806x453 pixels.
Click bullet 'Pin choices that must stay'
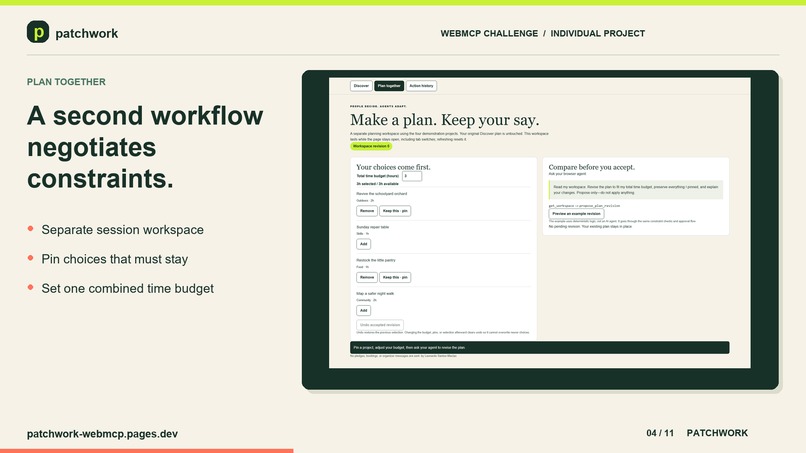[x=115, y=259]
